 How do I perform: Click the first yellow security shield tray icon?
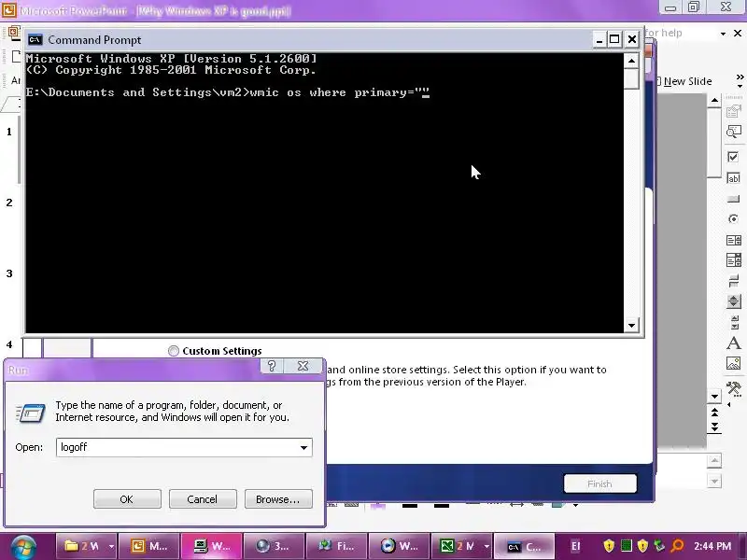pyautogui.click(x=609, y=546)
